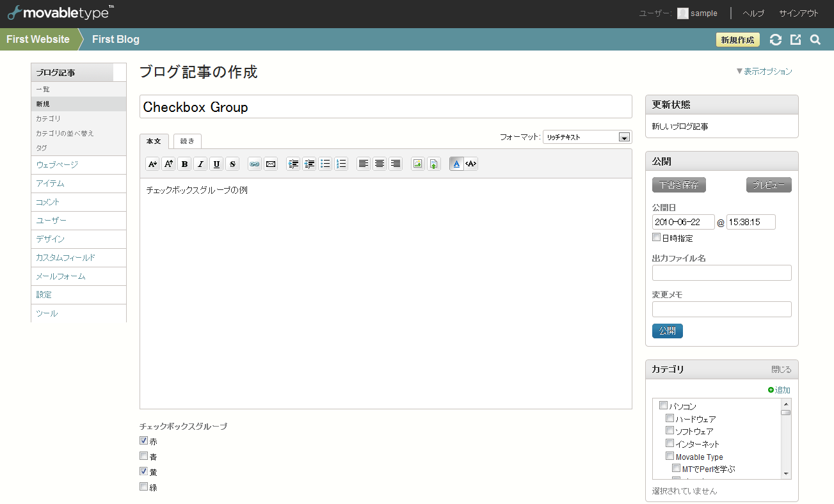Apply strikethrough formatting
The width and height of the screenshot is (834, 504).
pyautogui.click(x=232, y=164)
